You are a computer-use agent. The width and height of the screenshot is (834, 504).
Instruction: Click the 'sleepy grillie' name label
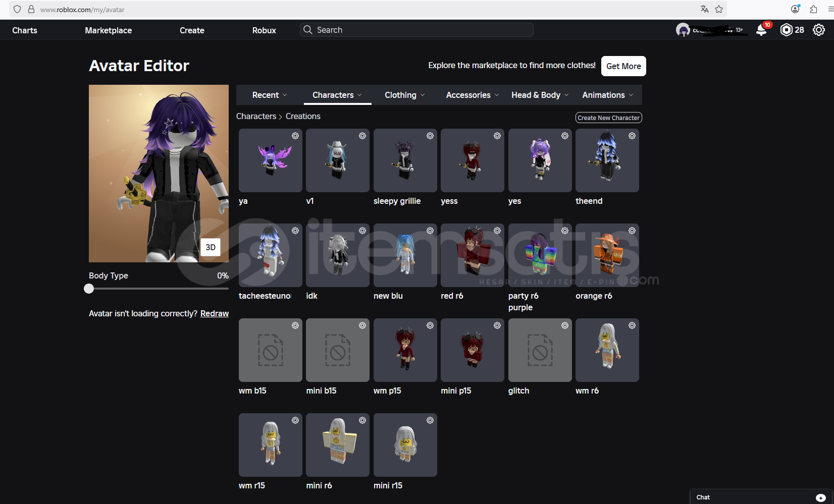tap(397, 201)
